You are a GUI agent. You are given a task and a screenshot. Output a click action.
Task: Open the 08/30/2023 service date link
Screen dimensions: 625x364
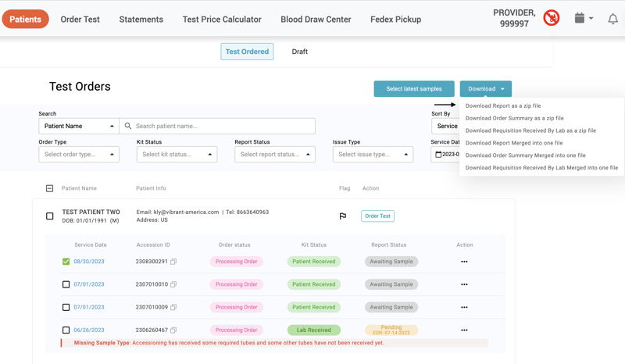click(x=89, y=262)
